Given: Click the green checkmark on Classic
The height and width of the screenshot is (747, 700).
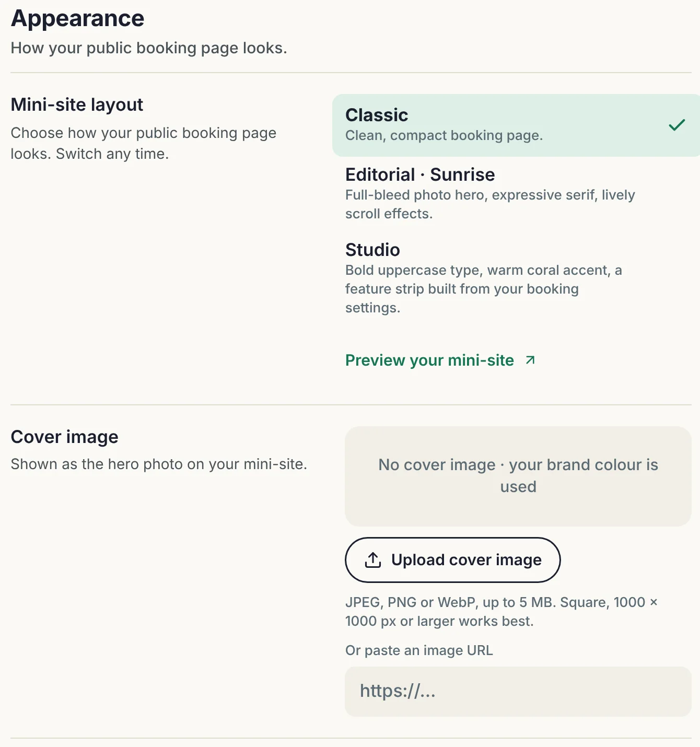Looking at the screenshot, I should tap(676, 125).
